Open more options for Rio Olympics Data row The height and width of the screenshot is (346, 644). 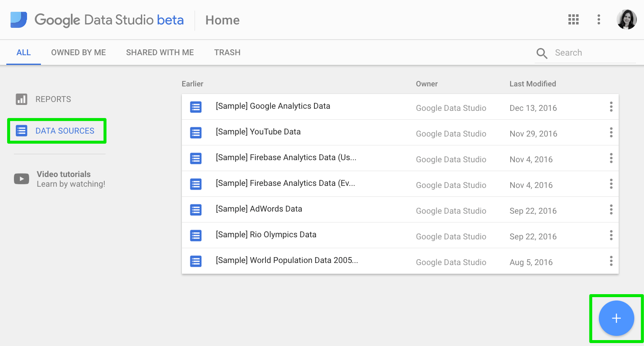point(611,236)
